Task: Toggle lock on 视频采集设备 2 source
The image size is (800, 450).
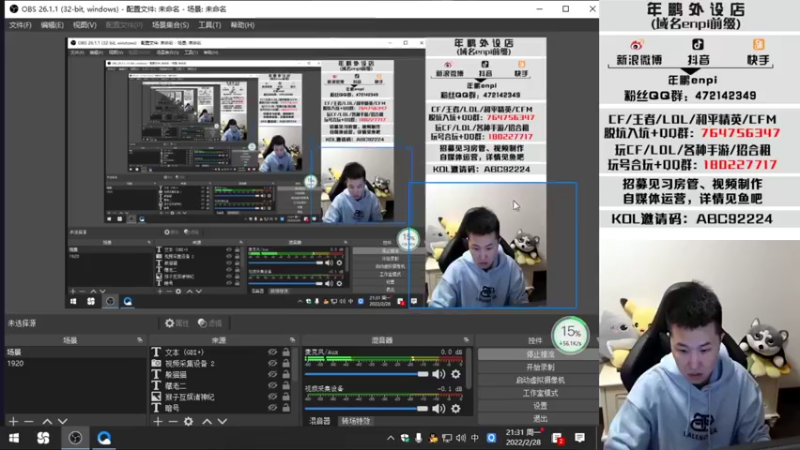Action: 286,363
